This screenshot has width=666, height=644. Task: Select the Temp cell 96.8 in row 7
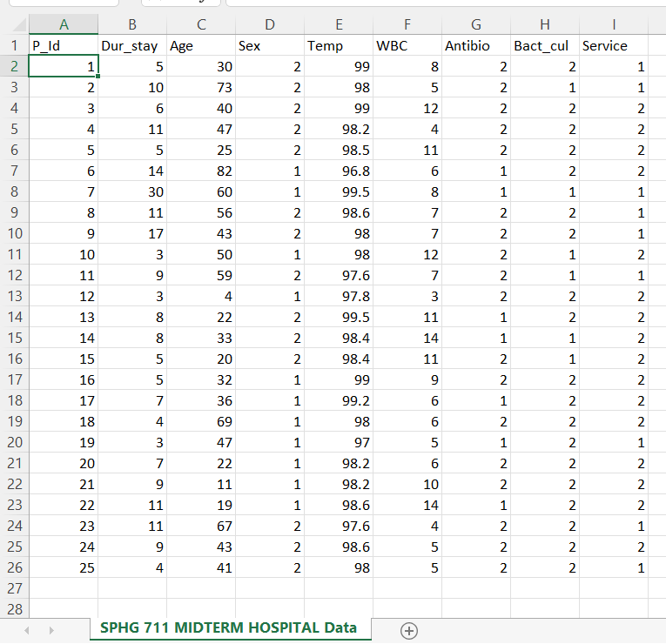339,171
